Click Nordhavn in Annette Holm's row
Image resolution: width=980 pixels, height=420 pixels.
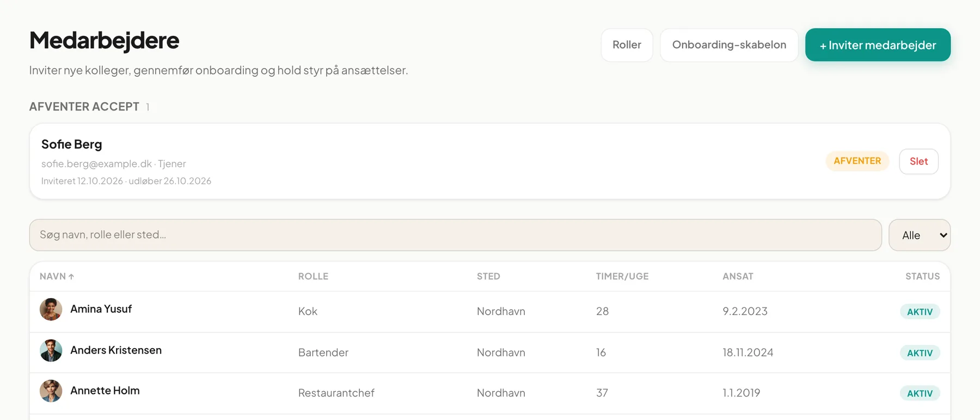click(x=501, y=393)
